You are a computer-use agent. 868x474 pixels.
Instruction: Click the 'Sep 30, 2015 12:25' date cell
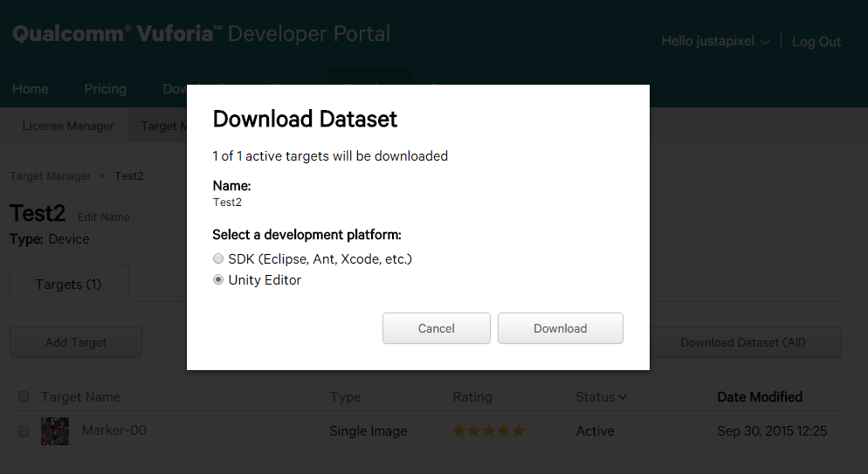pyautogui.click(x=772, y=431)
